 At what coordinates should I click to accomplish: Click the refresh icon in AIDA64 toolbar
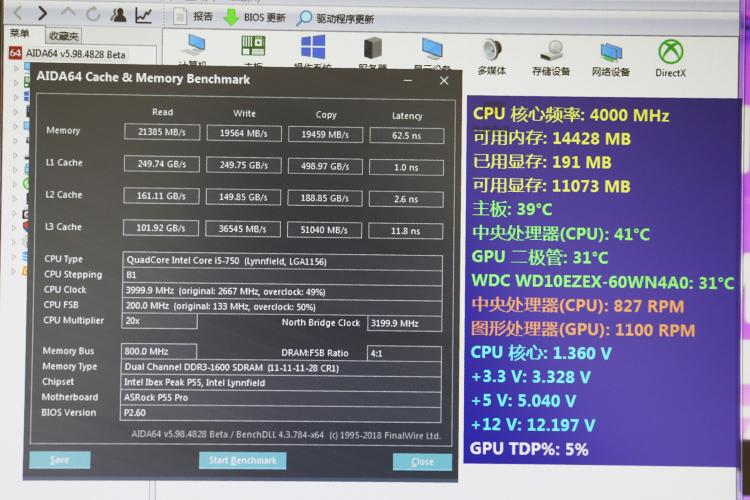pyautogui.click(x=93, y=14)
